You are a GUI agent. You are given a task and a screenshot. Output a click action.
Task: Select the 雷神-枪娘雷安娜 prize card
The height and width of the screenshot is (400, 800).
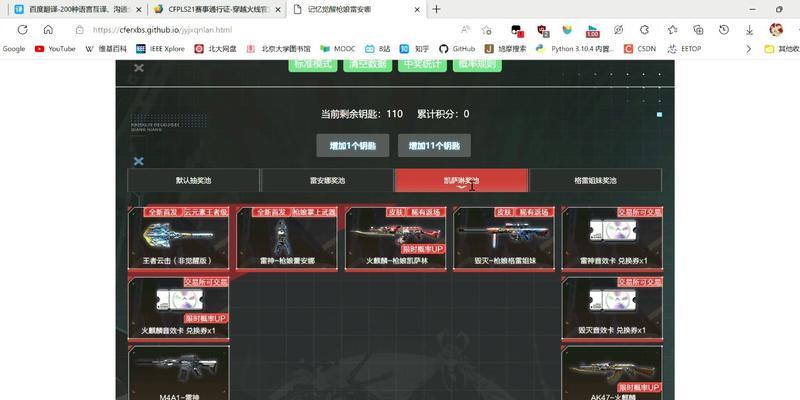(x=287, y=238)
